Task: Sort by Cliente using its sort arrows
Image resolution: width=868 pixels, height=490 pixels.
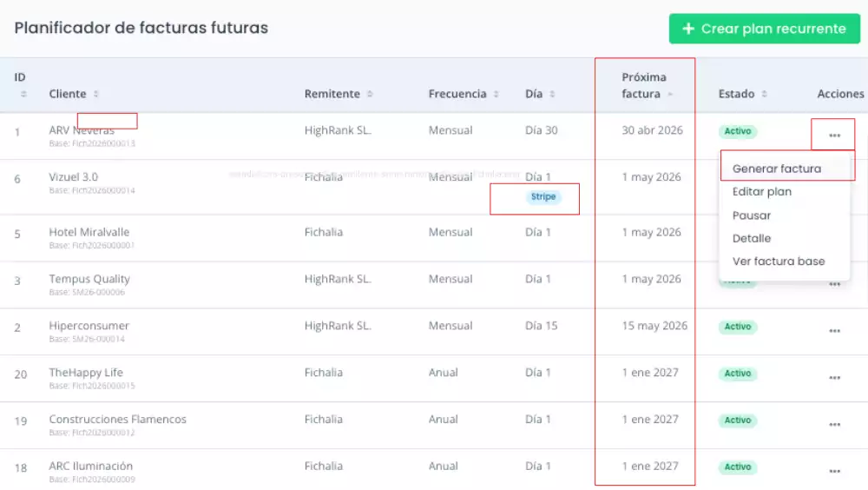Action: [x=95, y=94]
